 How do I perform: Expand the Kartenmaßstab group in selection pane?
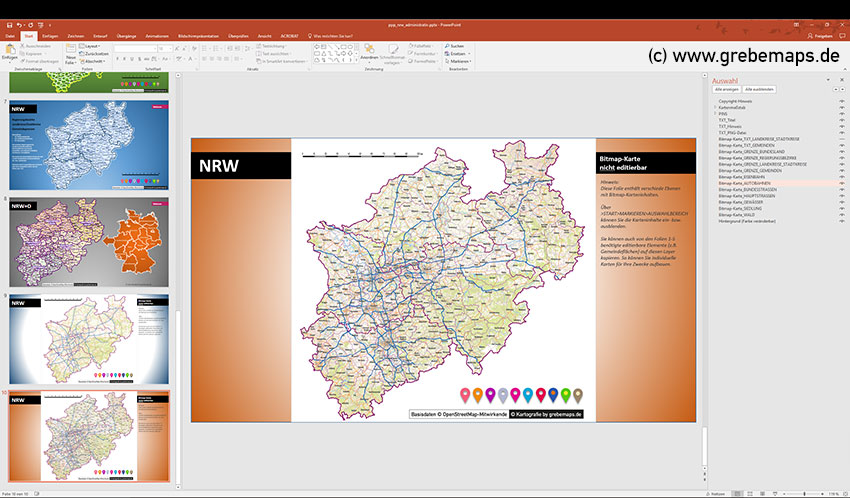[715, 107]
